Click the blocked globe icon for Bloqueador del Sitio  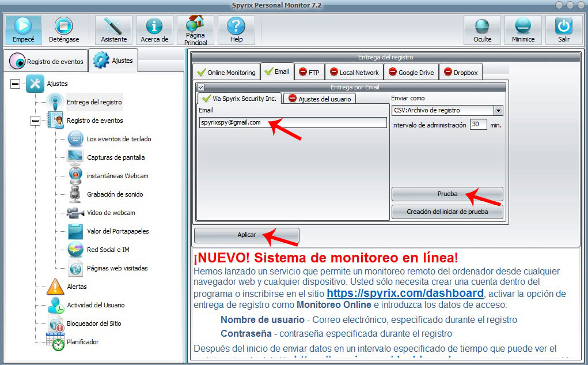click(56, 323)
